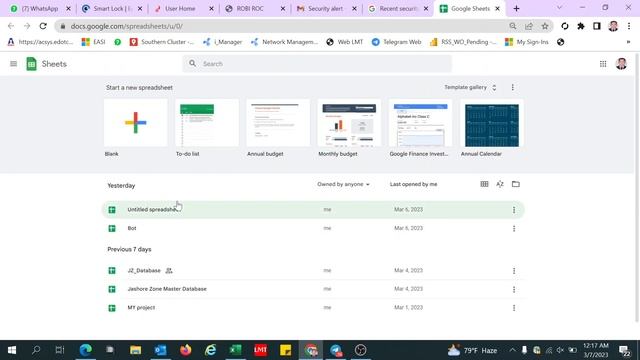Launch Excel from the taskbar
This screenshot has width=640, height=360.
click(236, 350)
